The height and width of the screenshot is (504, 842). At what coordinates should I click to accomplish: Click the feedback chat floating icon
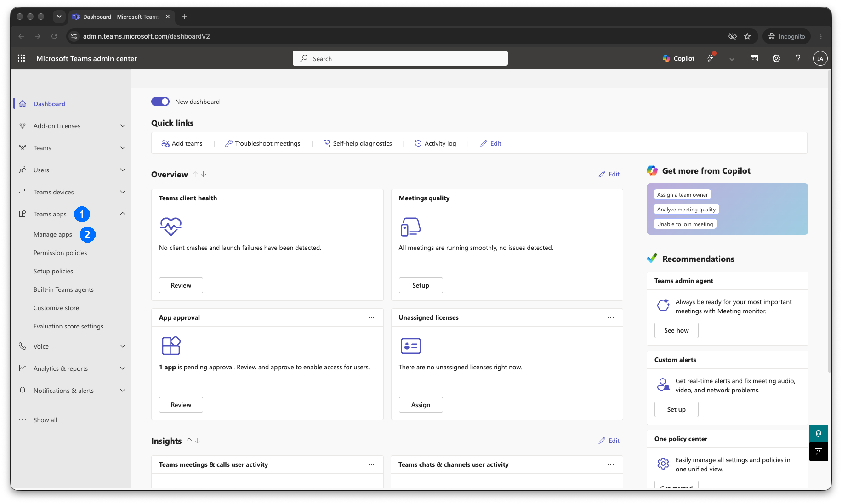coord(819,452)
